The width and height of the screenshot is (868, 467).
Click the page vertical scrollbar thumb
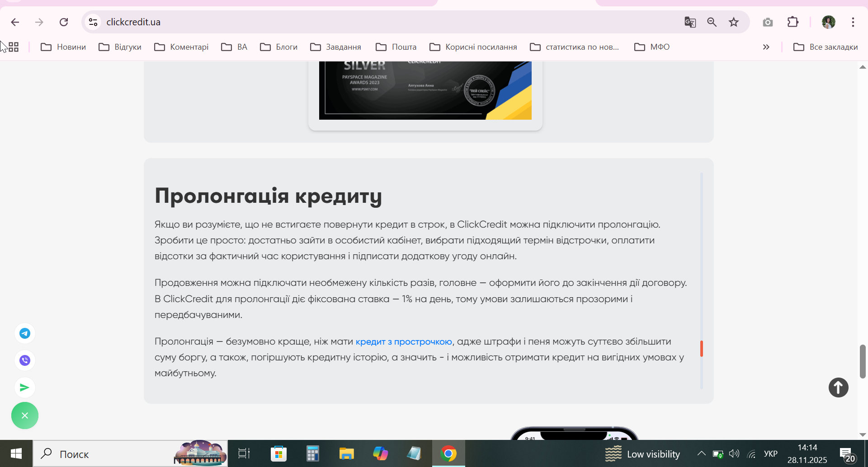pos(863,361)
